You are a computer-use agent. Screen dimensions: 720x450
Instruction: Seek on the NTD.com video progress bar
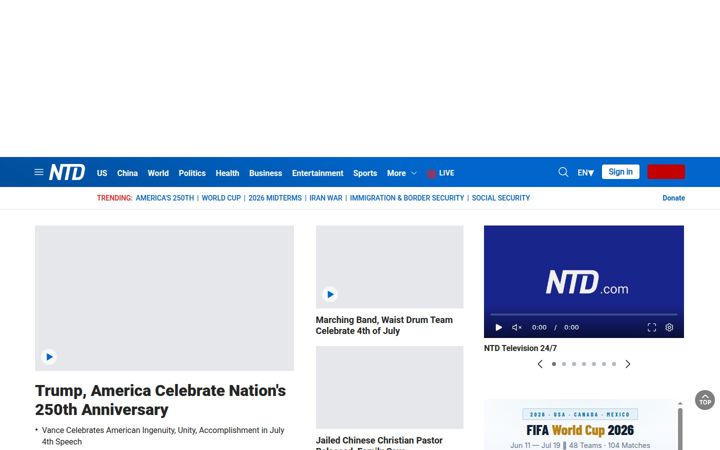[x=584, y=315]
